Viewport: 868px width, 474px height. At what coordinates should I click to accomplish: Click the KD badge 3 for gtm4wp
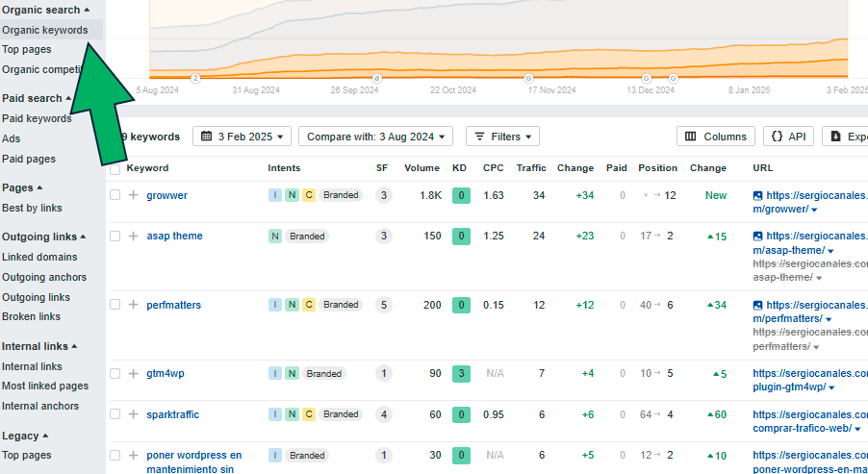(461, 374)
